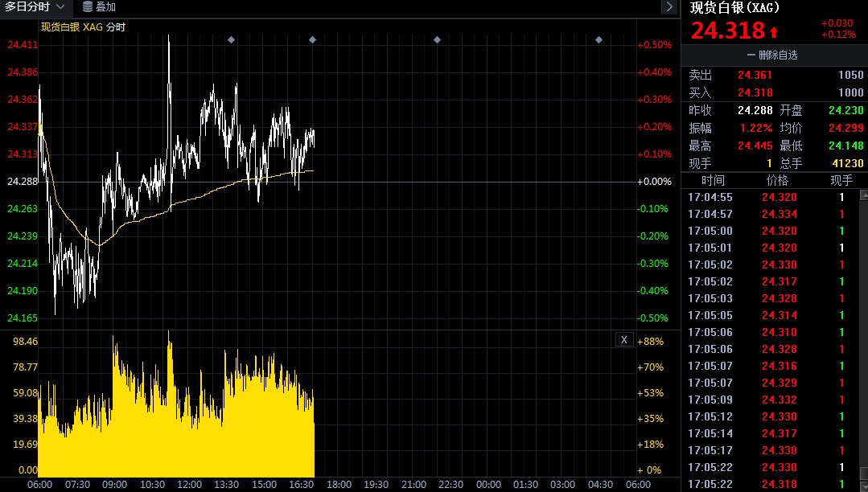The width and height of the screenshot is (868, 492).
Task: Click the red up arrow beside 24.318
Action: pyautogui.click(x=774, y=31)
